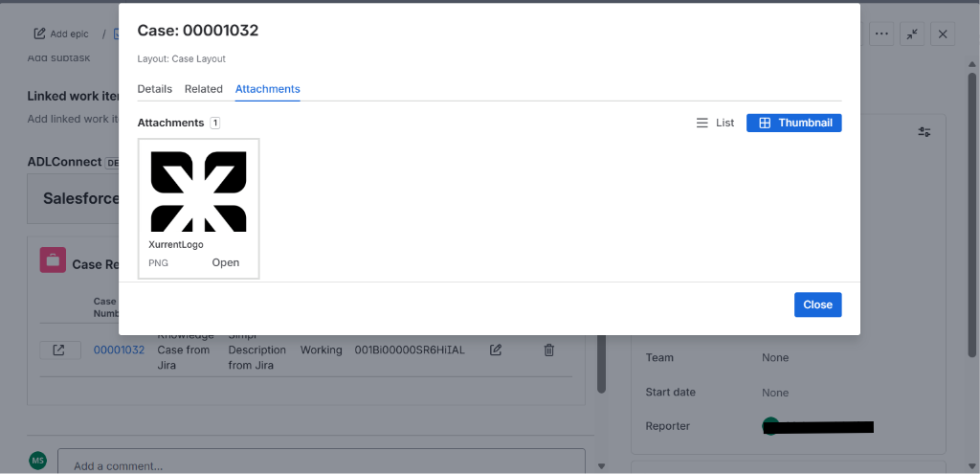Click the Reporter field label

(667, 426)
